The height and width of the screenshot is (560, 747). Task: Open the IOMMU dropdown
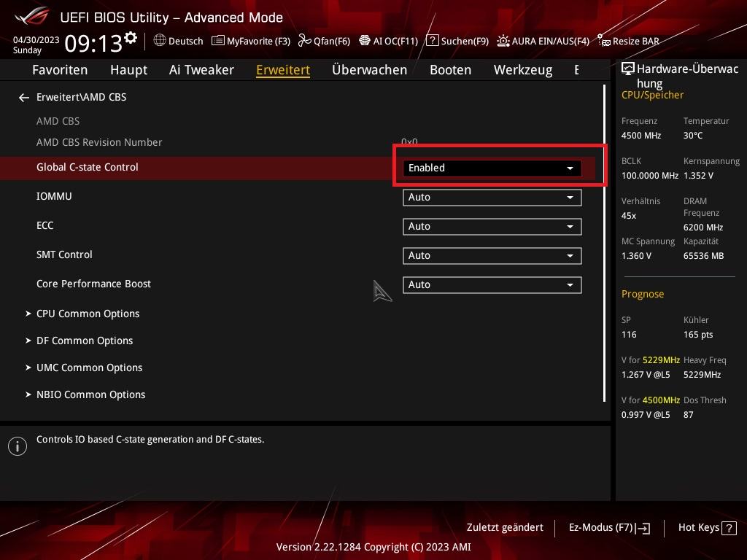point(492,197)
